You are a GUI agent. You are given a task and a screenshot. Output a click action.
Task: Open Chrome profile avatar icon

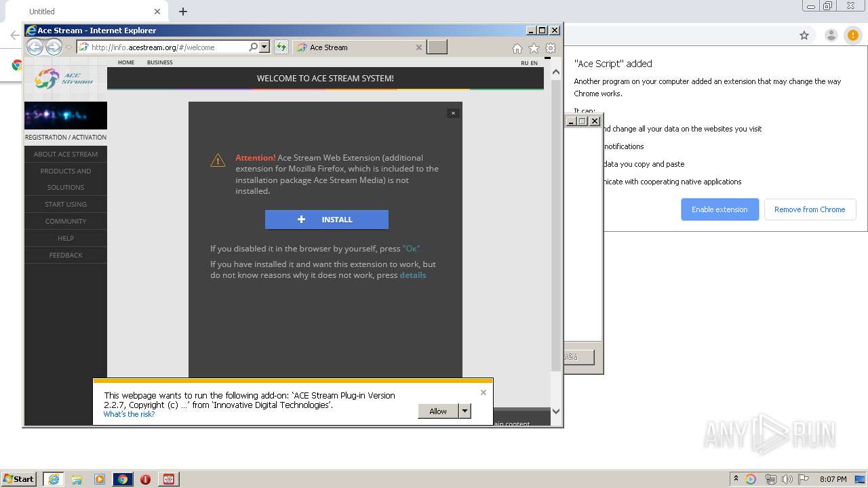(831, 36)
